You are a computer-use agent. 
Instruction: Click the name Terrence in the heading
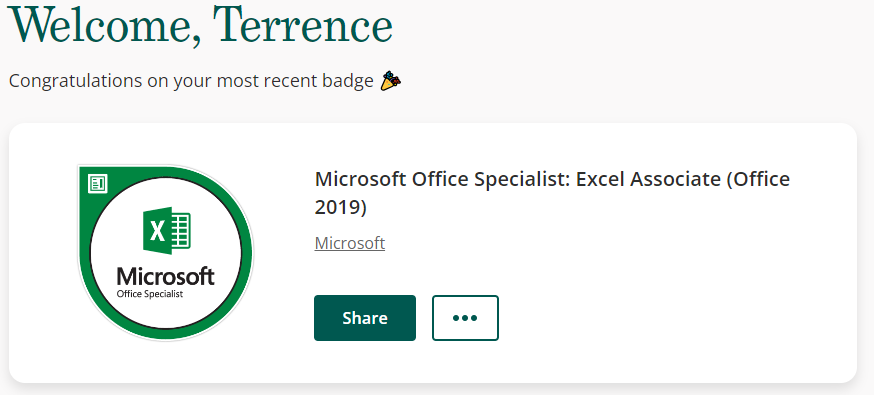[303, 26]
